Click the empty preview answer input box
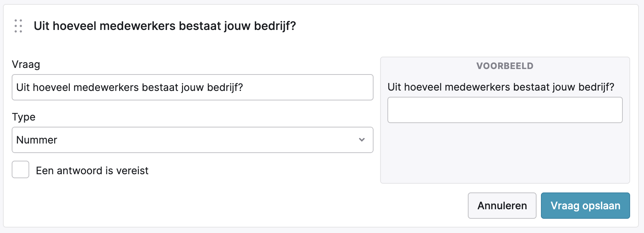This screenshot has height=233, width=644. [505, 110]
